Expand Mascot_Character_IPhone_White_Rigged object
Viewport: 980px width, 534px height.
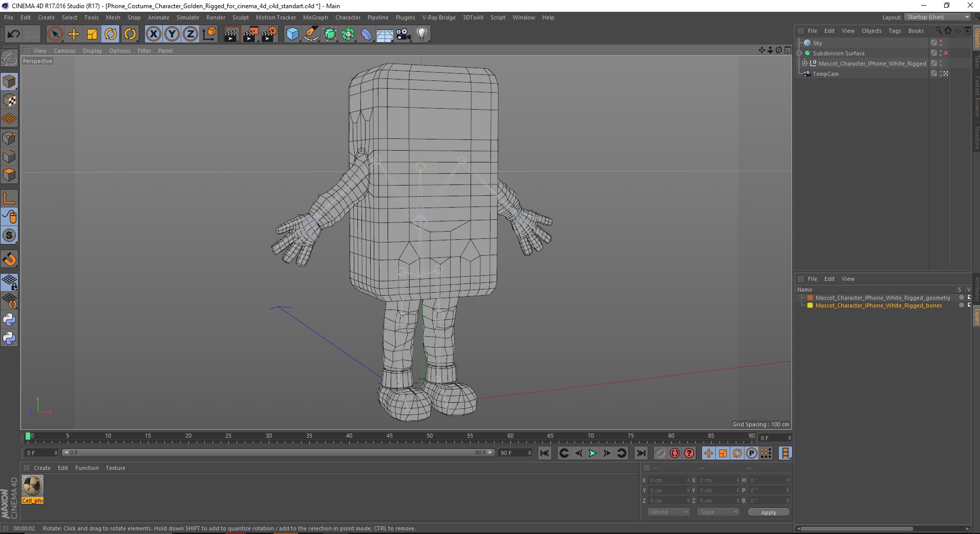[x=805, y=64]
